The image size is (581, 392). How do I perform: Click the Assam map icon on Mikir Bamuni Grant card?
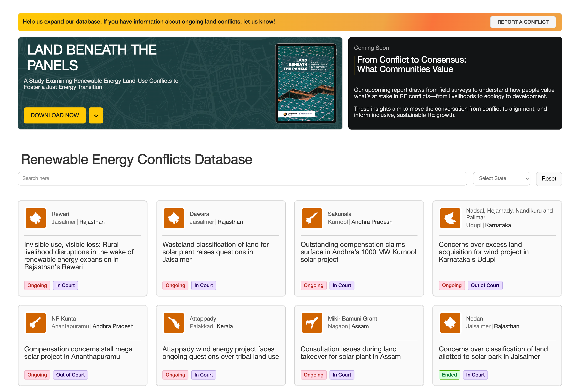312,323
